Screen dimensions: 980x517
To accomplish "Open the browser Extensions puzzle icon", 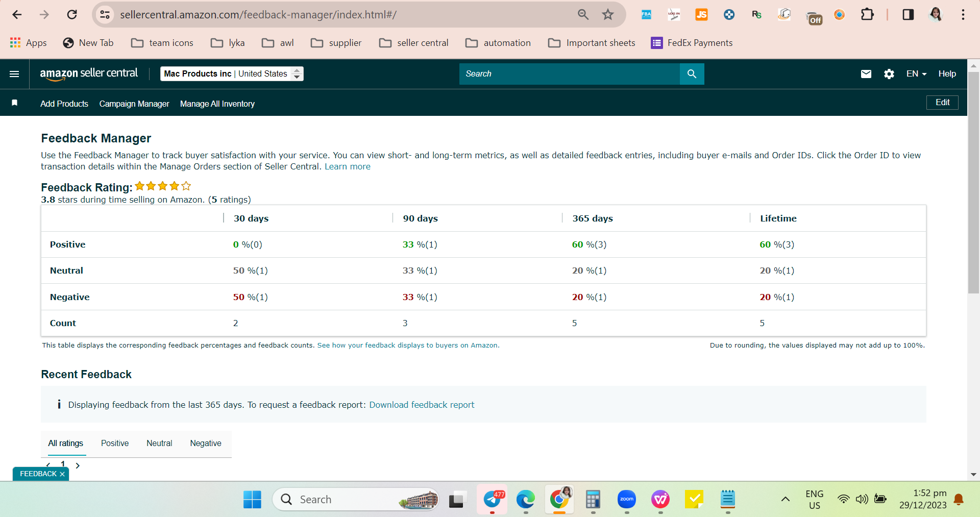I will [x=867, y=15].
